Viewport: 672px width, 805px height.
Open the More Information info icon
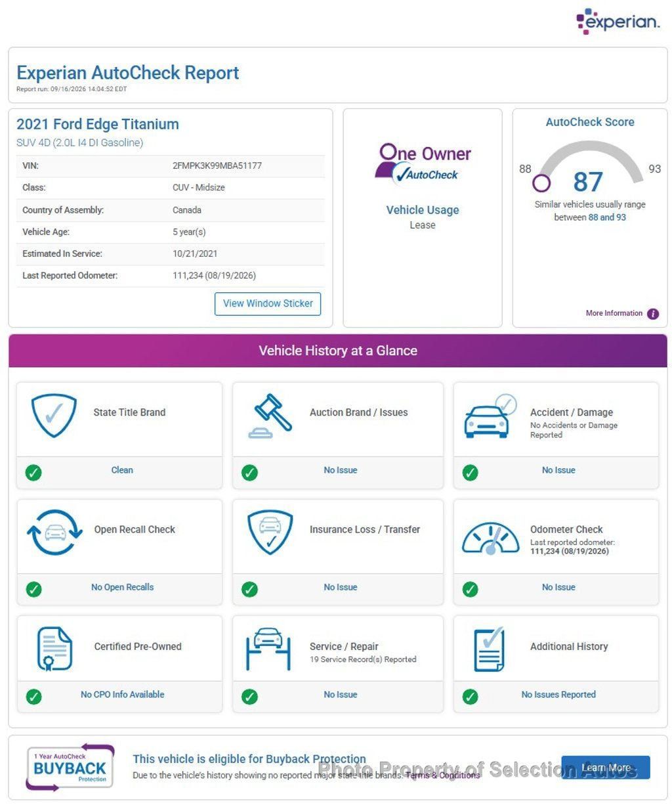click(653, 314)
